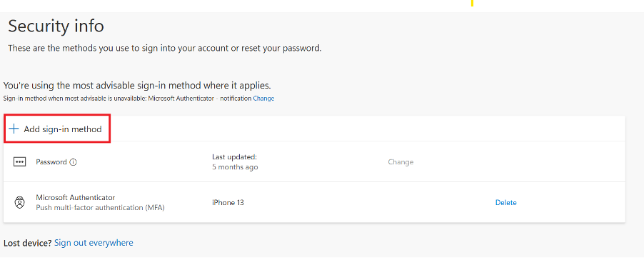Viewport: 644px width, 270px height.
Task: Delete the Microsoft Authenticator method
Action: [505, 203]
